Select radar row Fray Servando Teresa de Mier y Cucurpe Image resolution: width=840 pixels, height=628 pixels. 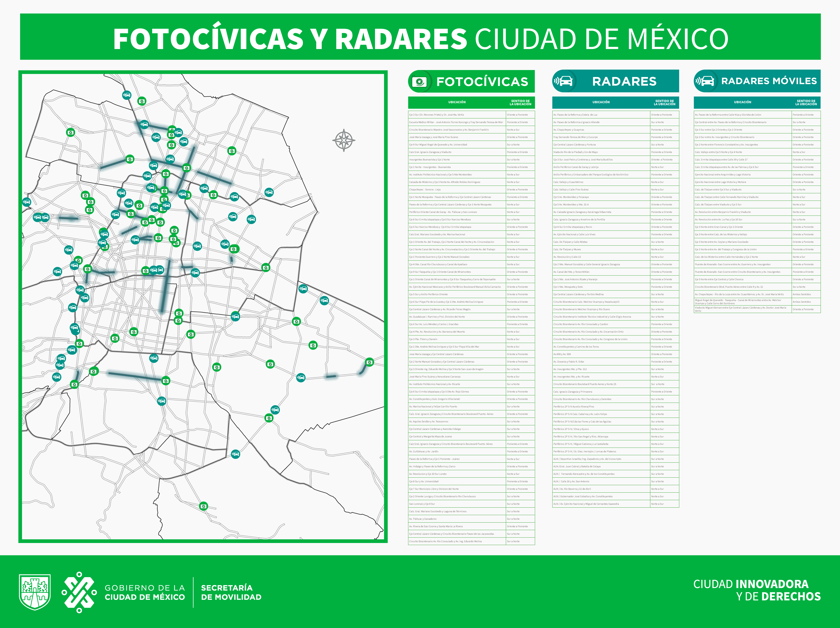pyautogui.click(x=616, y=137)
